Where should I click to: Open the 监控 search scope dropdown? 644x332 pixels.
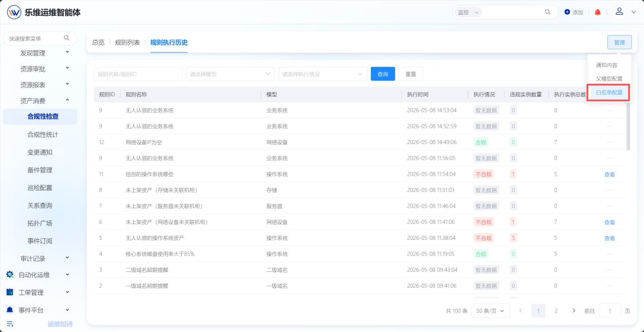(467, 12)
